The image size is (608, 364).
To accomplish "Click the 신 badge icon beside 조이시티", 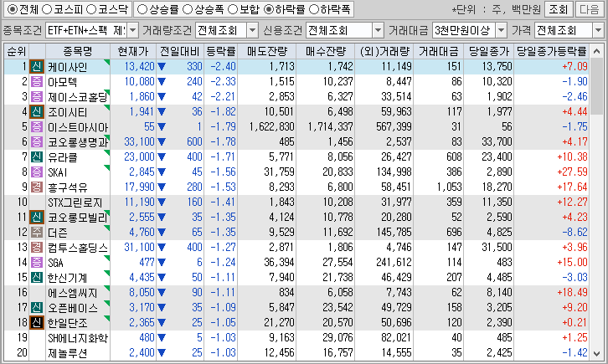I will coord(37,112).
